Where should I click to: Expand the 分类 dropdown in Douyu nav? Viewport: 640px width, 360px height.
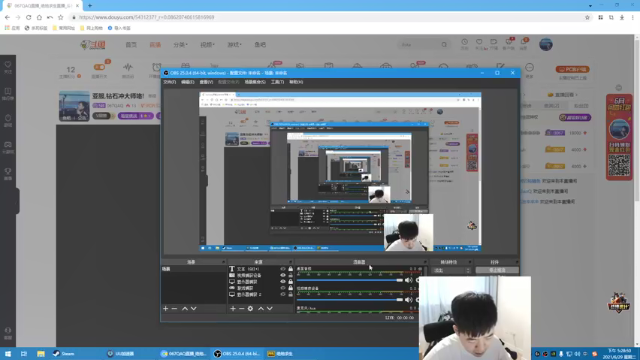click(x=180, y=44)
